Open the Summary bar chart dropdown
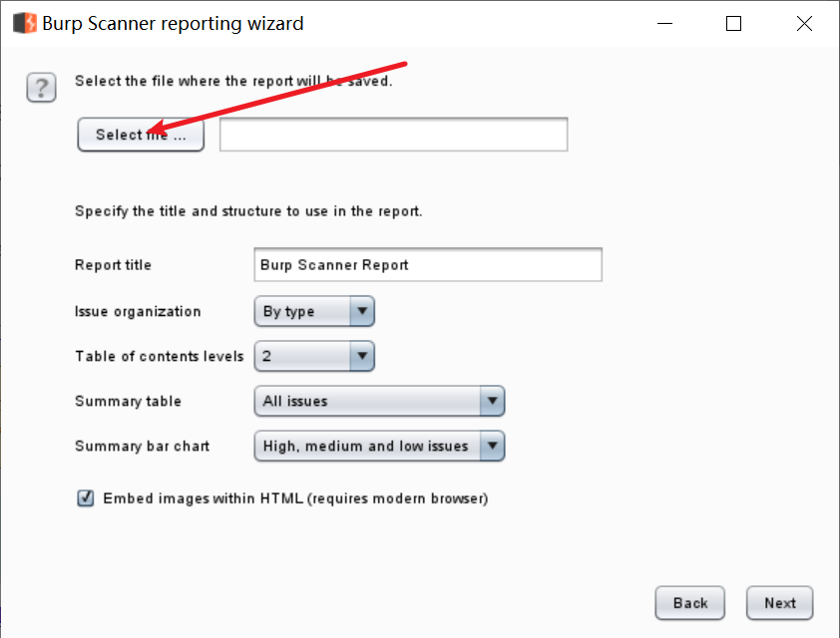The image size is (840, 638). (x=379, y=446)
